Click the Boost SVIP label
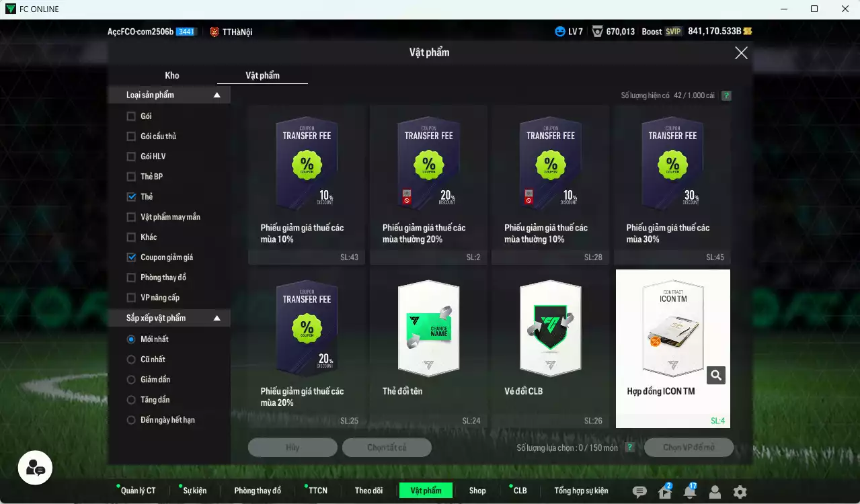Screen dimensions: 860x504 coord(662,32)
